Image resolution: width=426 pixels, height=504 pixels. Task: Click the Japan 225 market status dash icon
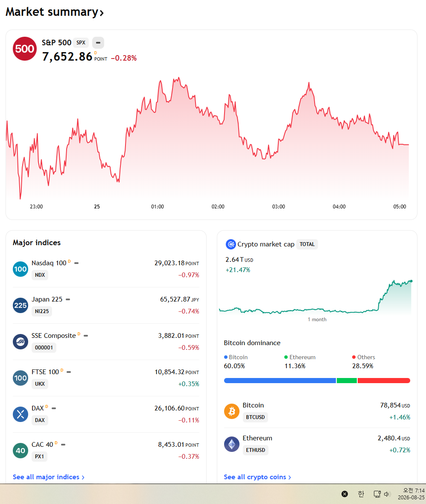pyautogui.click(x=68, y=299)
